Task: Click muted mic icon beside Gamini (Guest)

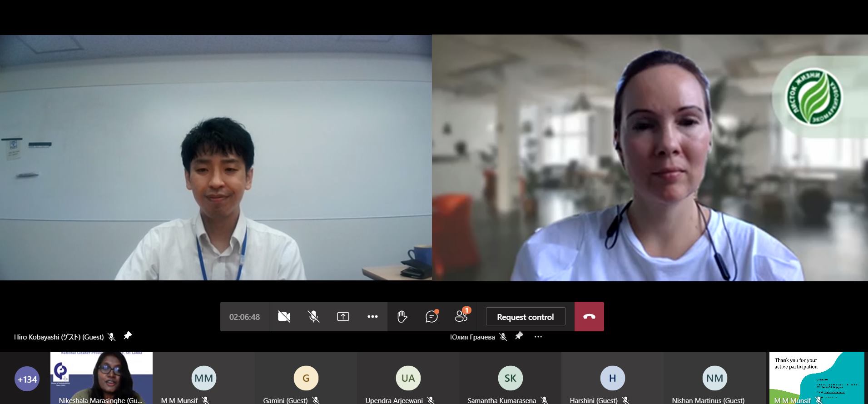Action: [x=316, y=400]
